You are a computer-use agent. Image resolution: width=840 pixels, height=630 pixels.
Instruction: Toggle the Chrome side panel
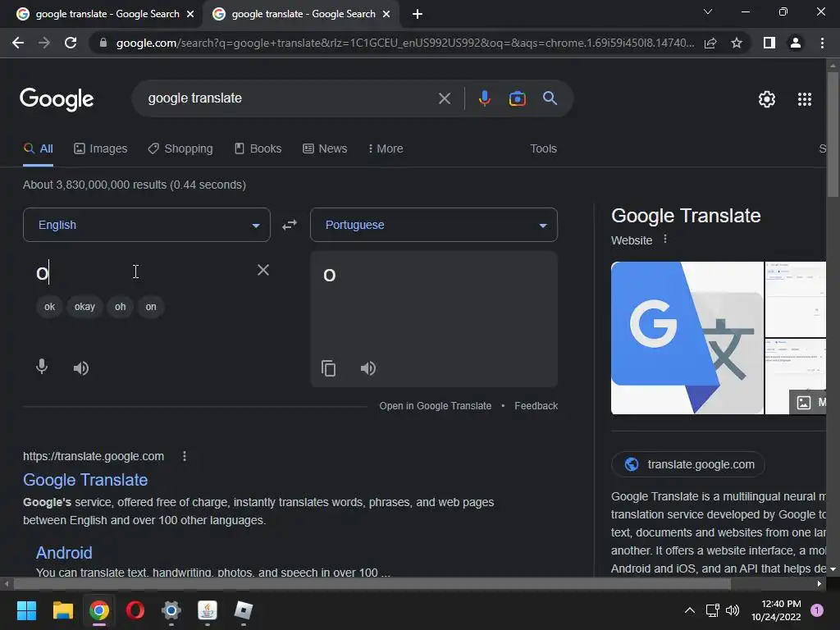769,43
